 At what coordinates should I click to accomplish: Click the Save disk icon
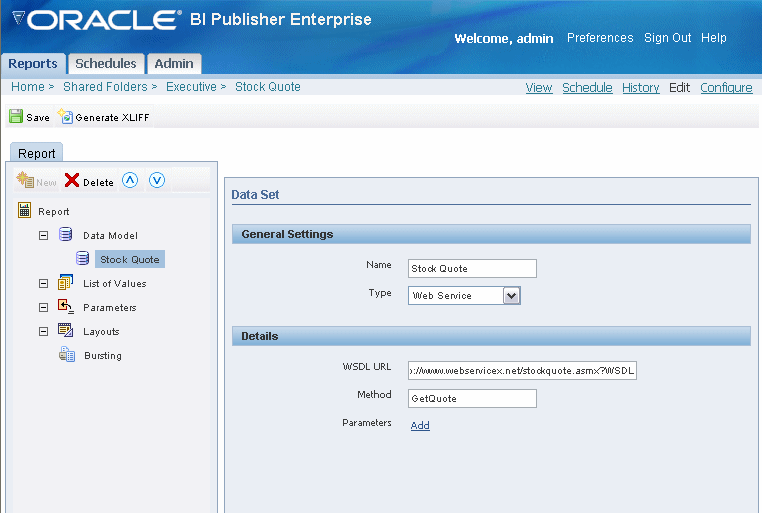pos(16,117)
